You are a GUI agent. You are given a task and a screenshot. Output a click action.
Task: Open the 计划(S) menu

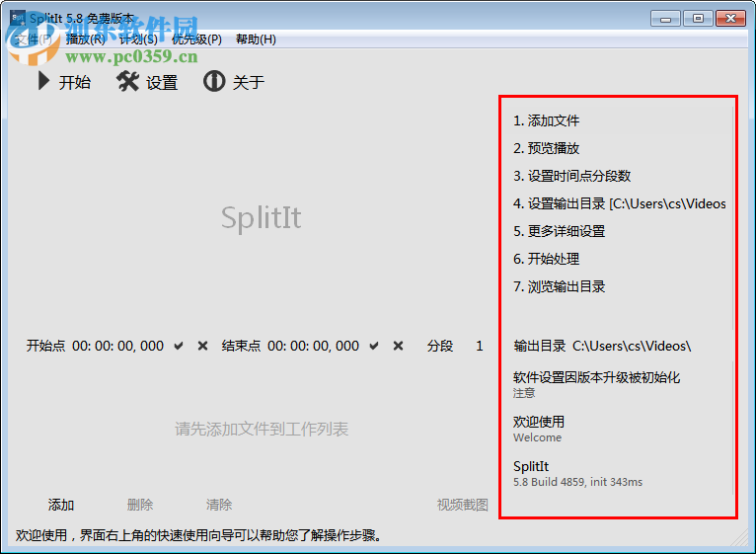(138, 40)
